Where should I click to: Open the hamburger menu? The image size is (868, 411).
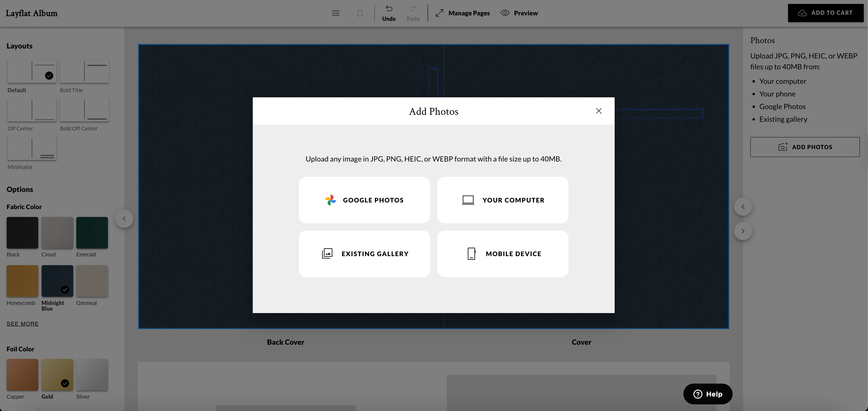click(x=336, y=13)
